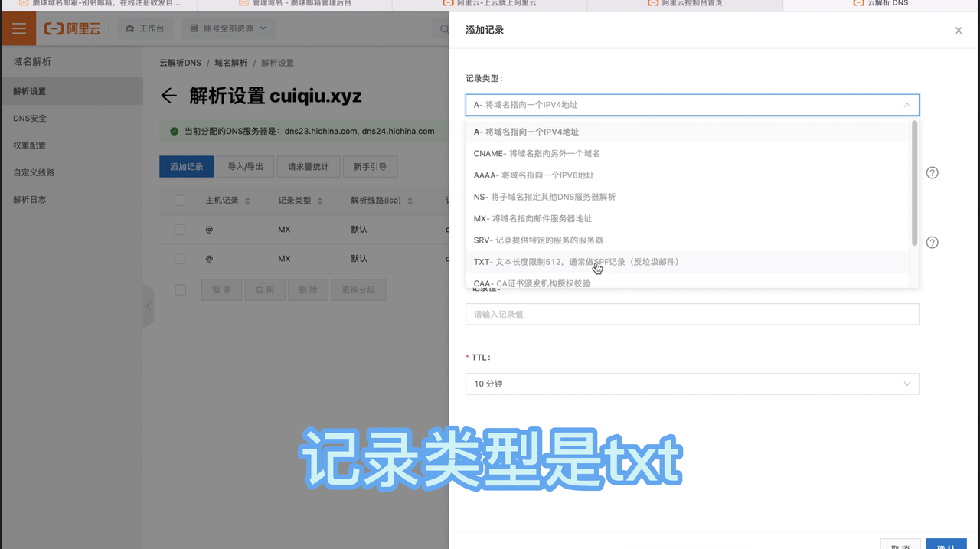Collapse the sidebar with the handle arrow
Image resolution: width=980 pixels, height=549 pixels.
point(149,306)
